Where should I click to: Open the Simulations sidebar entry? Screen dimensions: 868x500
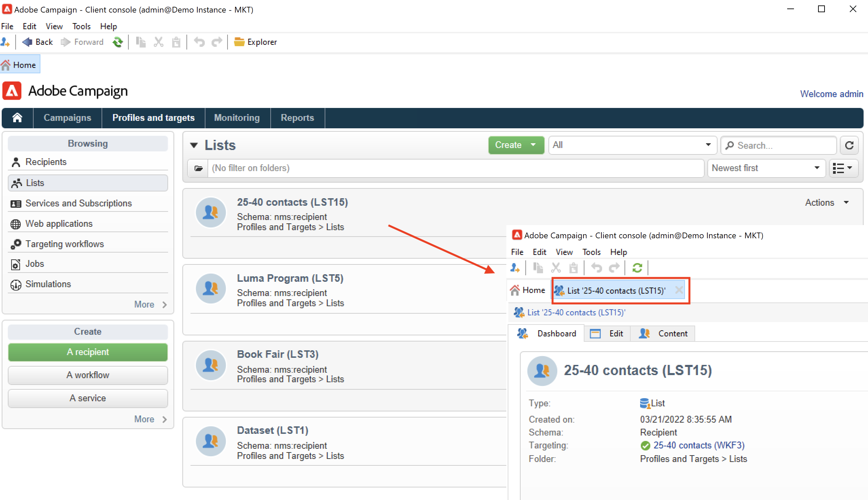tap(48, 284)
